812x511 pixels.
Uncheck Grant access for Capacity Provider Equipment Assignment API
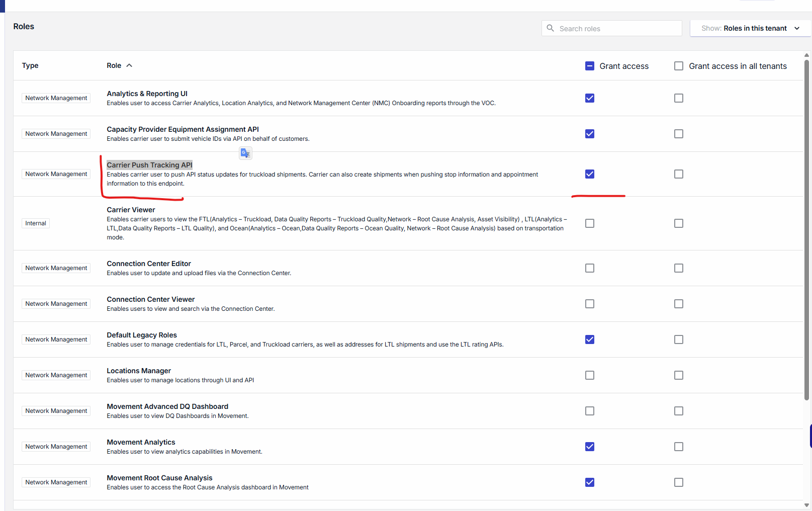click(590, 134)
